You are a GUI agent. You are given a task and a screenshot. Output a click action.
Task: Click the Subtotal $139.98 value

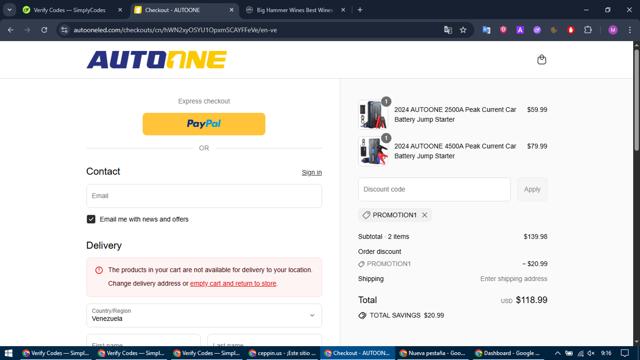(x=536, y=237)
